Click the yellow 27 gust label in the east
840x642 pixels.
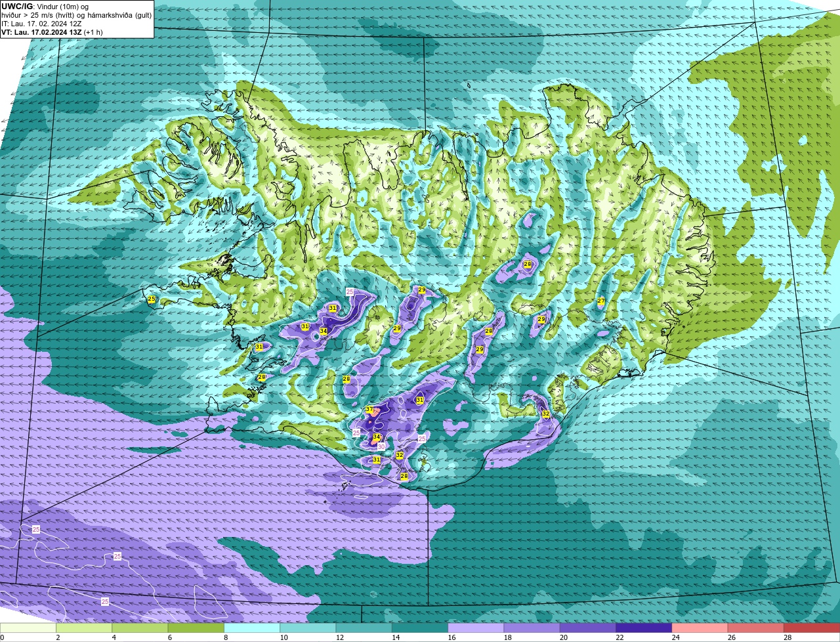point(601,301)
